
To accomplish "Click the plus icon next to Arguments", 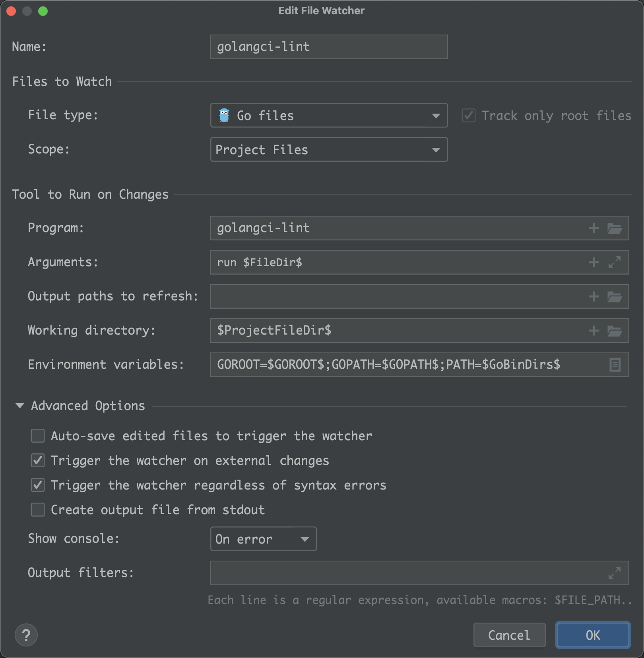I will click(x=593, y=262).
